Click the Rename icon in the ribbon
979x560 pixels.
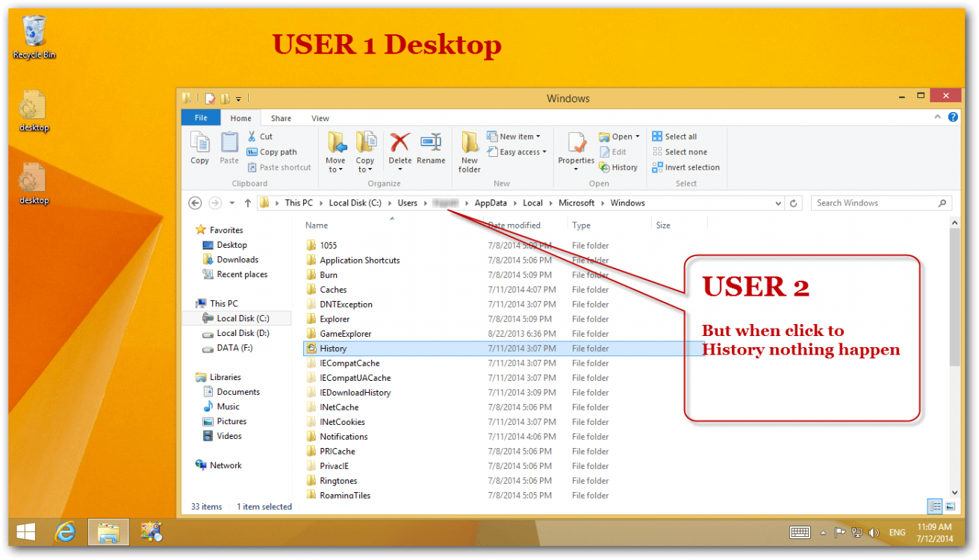(x=432, y=147)
